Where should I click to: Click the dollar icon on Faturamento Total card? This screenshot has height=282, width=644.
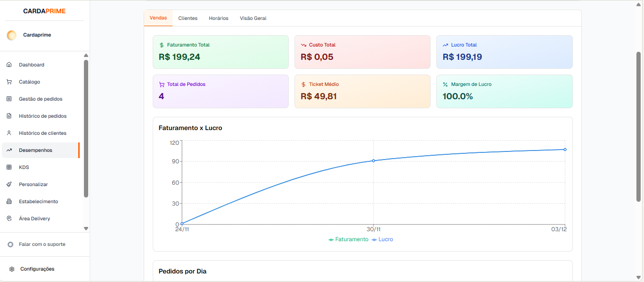161,45
